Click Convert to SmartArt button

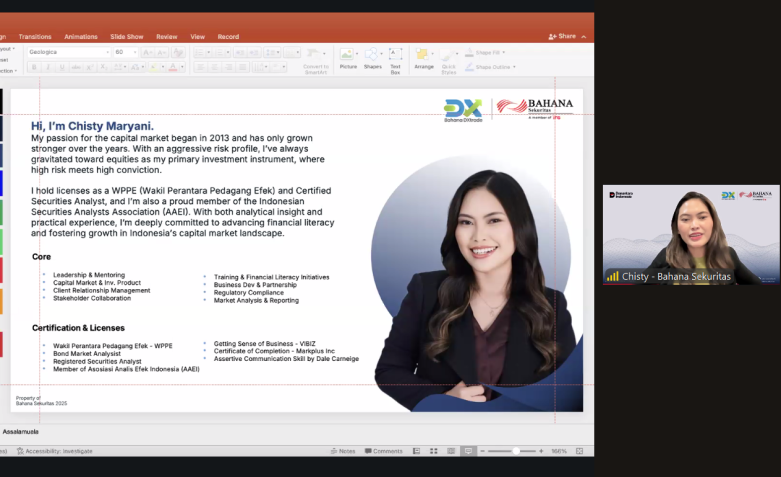[316, 61]
